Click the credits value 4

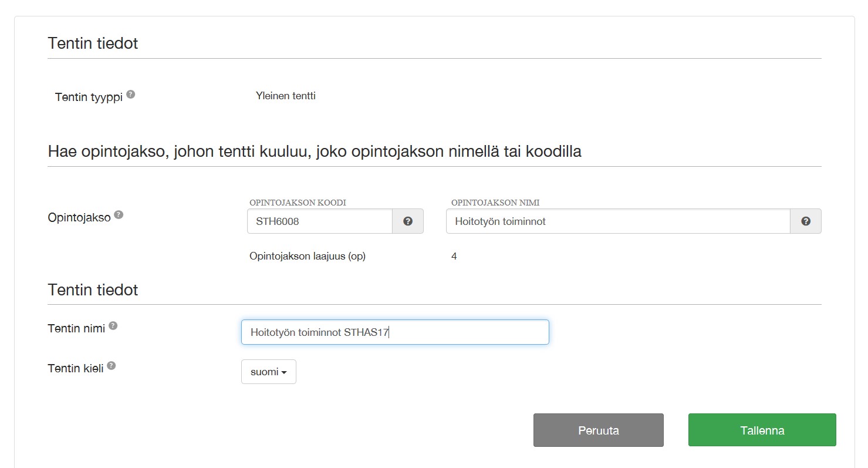[454, 256]
